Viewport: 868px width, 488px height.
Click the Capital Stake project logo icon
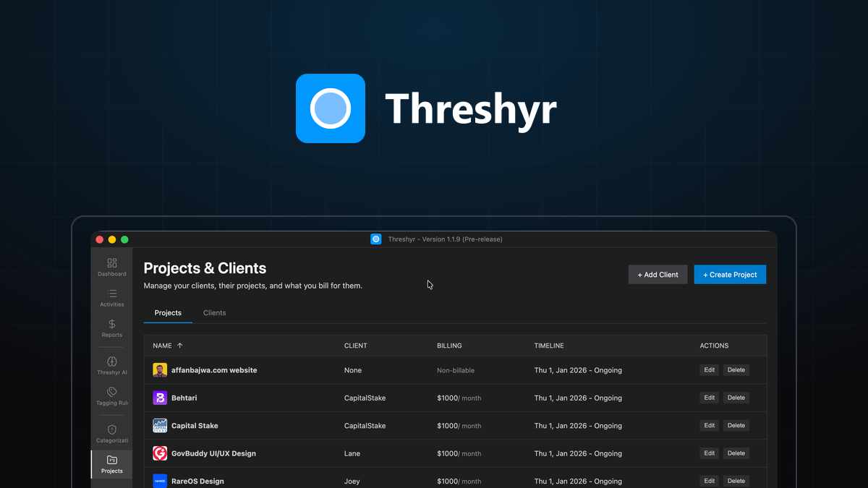click(160, 426)
